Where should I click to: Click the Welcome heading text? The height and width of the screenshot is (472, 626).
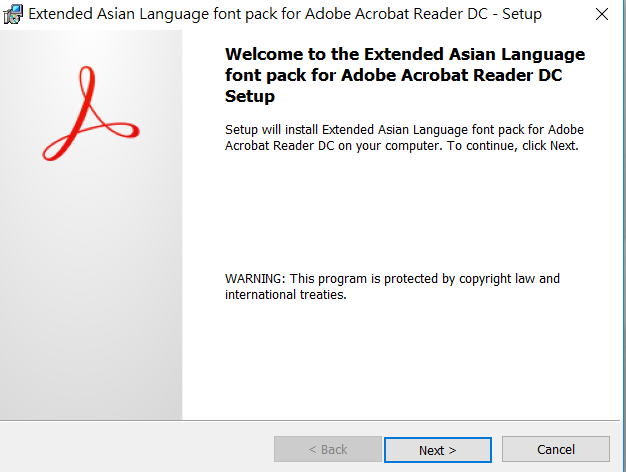tap(405, 75)
